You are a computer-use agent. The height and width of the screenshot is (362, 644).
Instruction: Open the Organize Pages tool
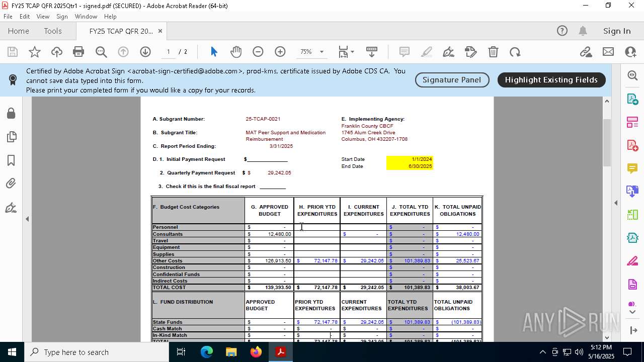point(632,122)
